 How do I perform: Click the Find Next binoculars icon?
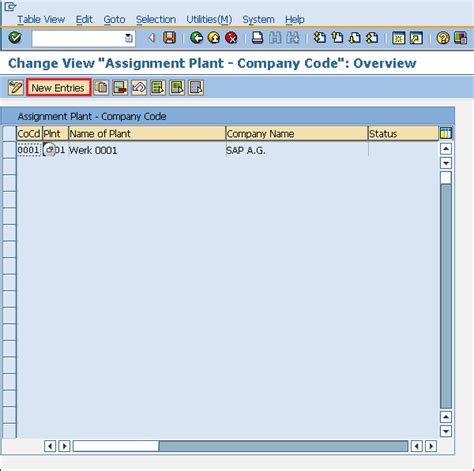pyautogui.click(x=293, y=38)
